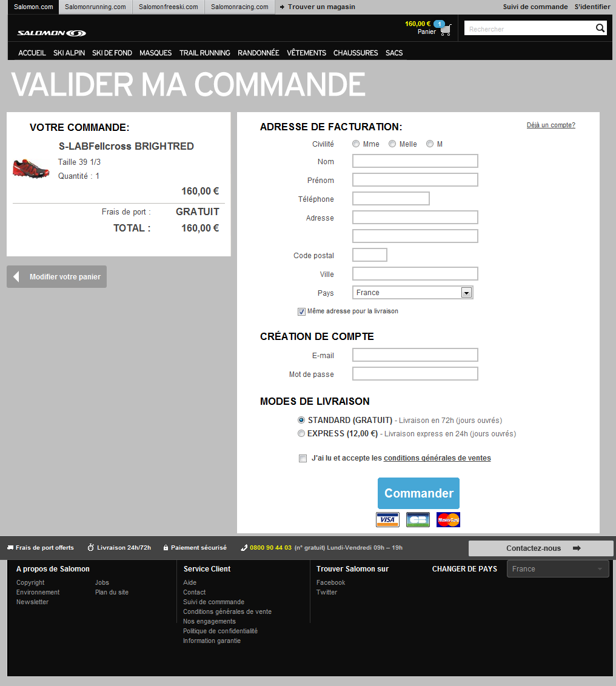The height and width of the screenshot is (686, 616).
Task: Open the Facebook footer link
Action: tap(330, 583)
